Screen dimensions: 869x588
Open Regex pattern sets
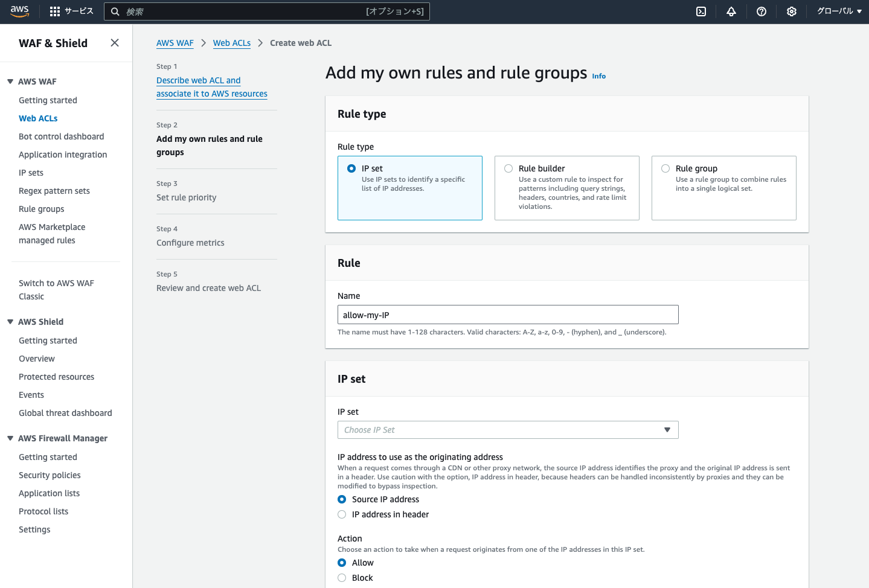coord(54,191)
